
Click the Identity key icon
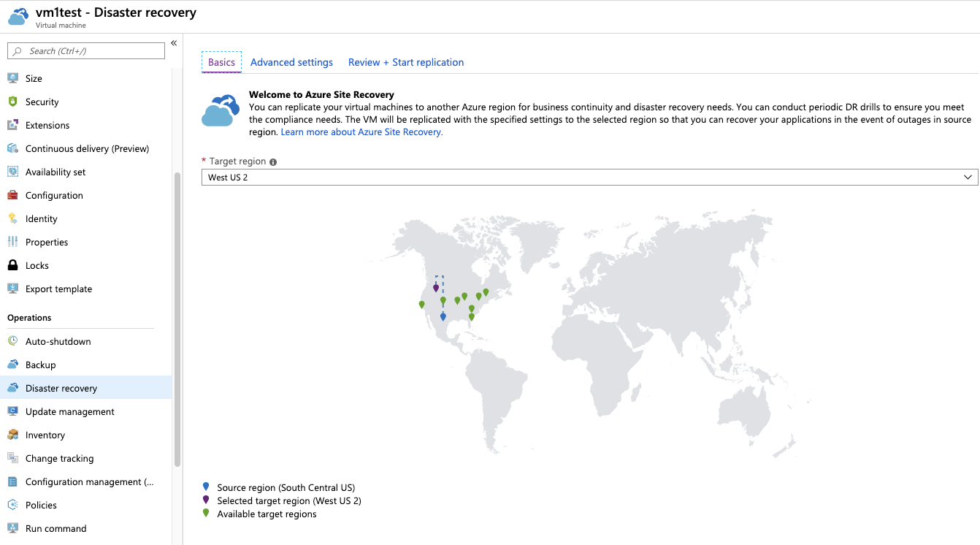click(12, 218)
